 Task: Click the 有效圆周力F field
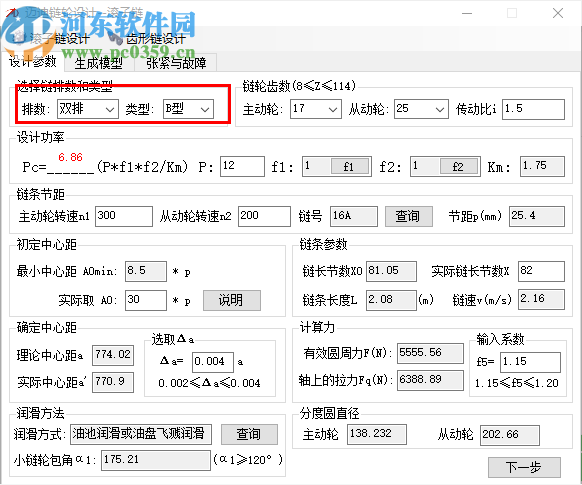click(431, 353)
